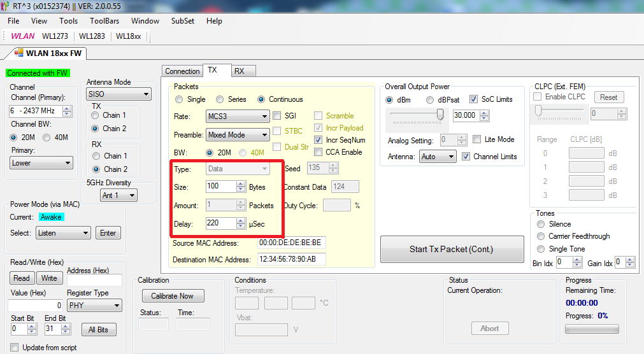Viewport: 644px width, 354px height.
Task: Switch to the RX tab
Action: coord(239,71)
